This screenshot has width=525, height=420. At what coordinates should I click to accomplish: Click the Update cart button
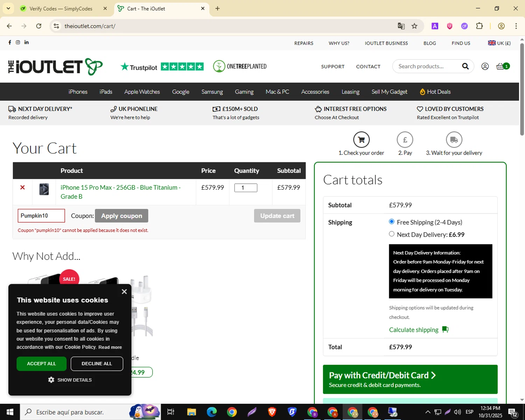point(277,216)
